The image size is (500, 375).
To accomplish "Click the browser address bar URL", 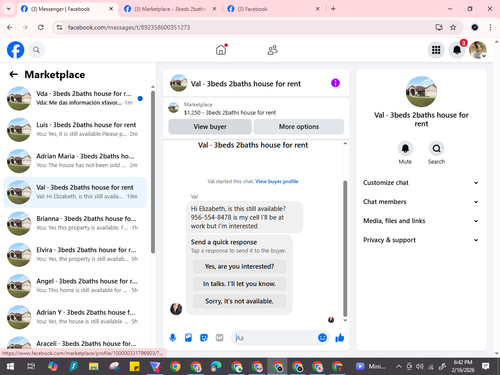I will (x=129, y=27).
